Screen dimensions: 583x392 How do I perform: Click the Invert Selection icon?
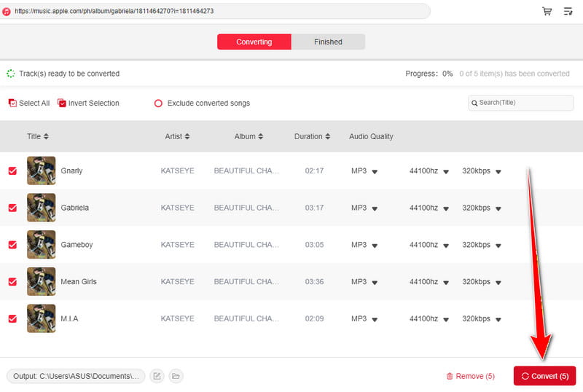(62, 103)
